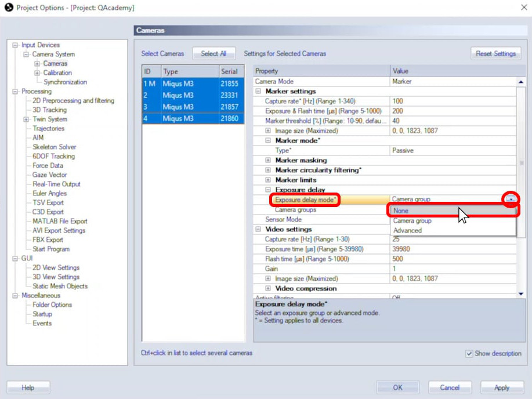Expand the Calibration tree node
Viewport: 532px width, 399px height.
click(x=37, y=73)
